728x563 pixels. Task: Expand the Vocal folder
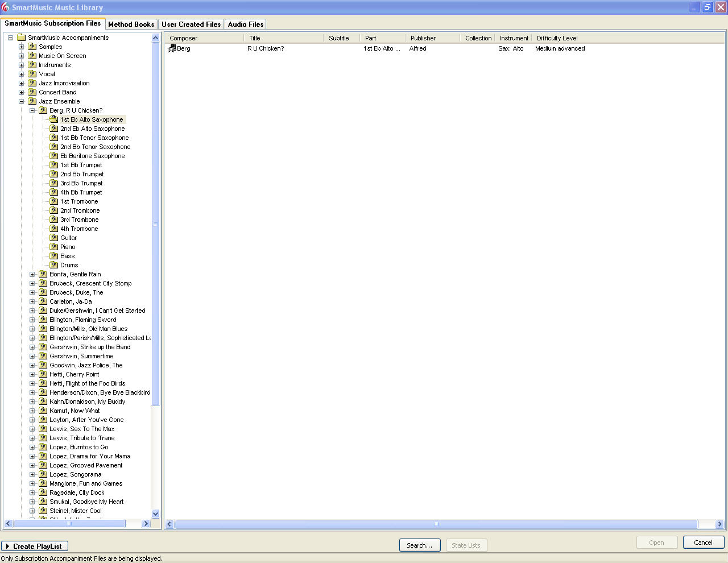22,74
